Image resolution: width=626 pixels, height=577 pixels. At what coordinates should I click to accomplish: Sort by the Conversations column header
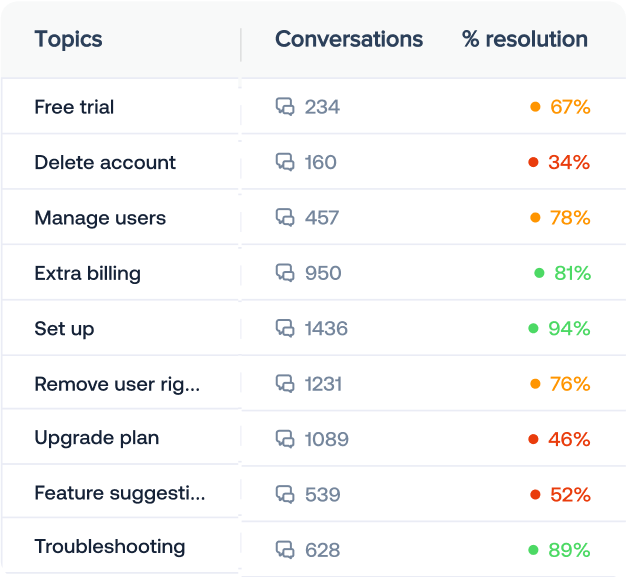tap(349, 40)
